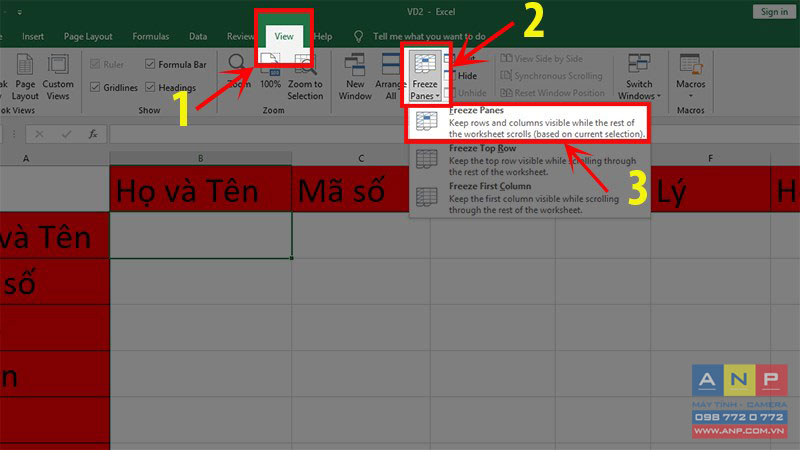The width and height of the screenshot is (800, 450).
Task: Click the Tell me lightbulb icon
Action: point(359,36)
